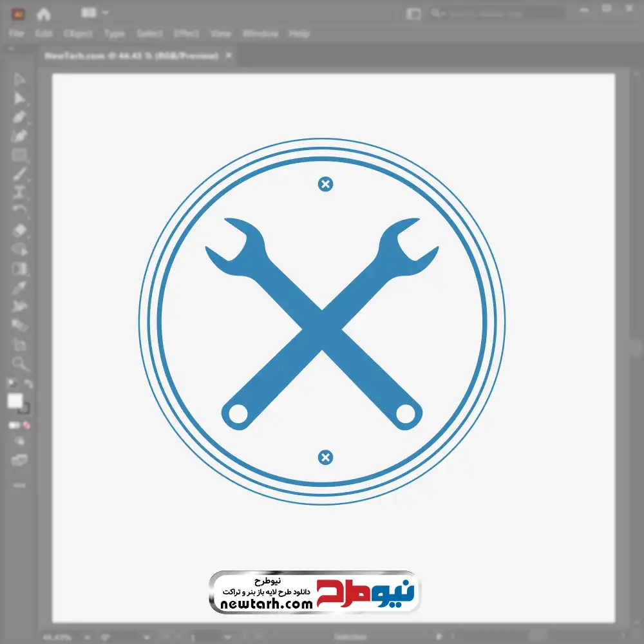This screenshot has height=644, width=644.
Task: Reset default fill and stroke
Action: click(x=11, y=384)
